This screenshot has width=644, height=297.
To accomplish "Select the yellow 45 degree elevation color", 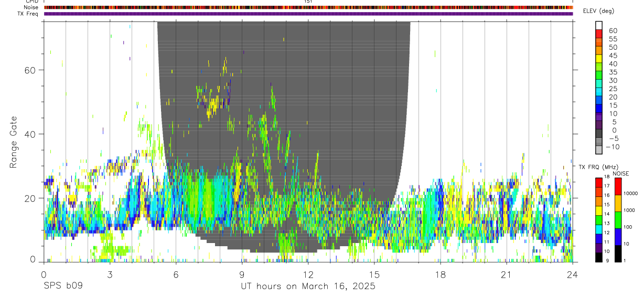I will pos(599,59).
